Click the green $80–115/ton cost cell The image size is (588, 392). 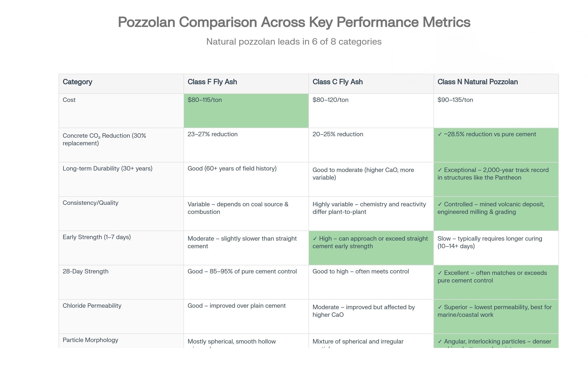tap(246, 110)
